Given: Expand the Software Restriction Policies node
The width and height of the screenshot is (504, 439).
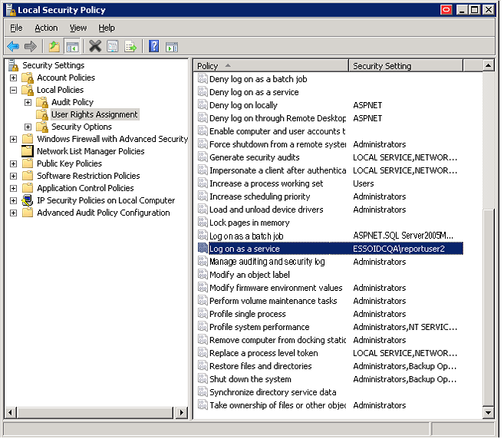Looking at the screenshot, I should (14, 177).
